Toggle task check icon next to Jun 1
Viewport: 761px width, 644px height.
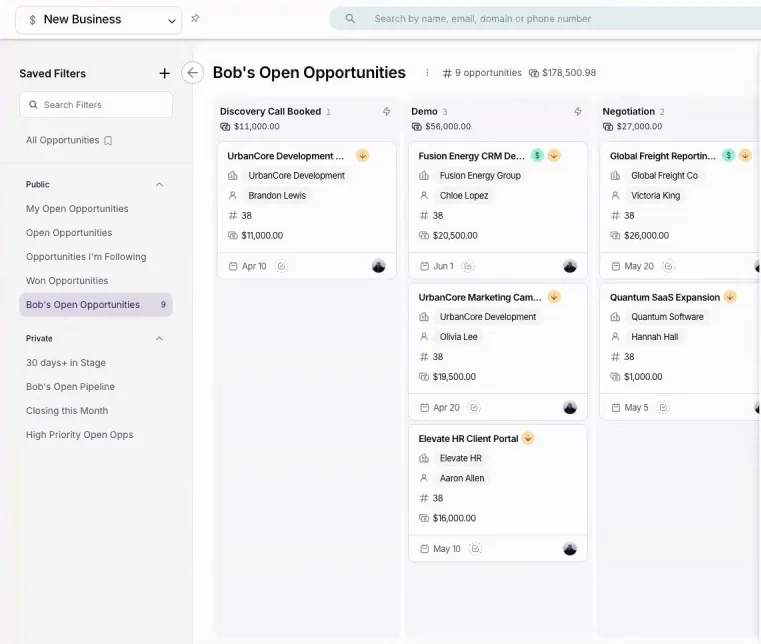coord(468,266)
